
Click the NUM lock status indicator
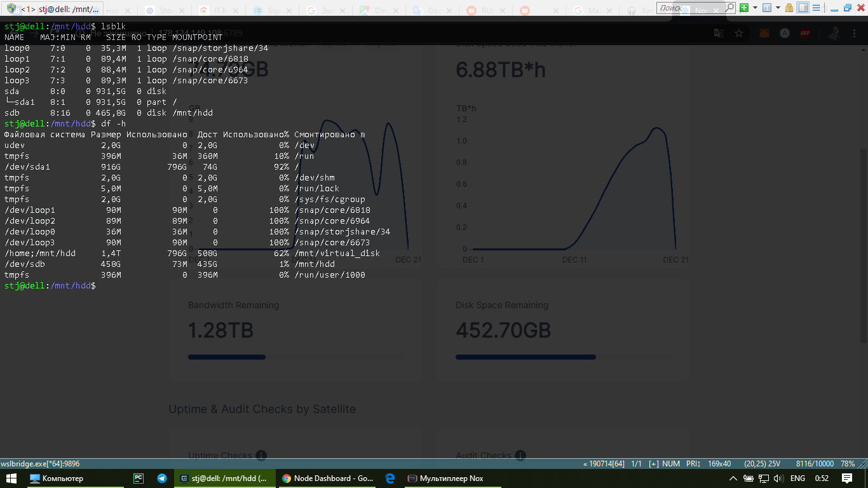pos(671,464)
